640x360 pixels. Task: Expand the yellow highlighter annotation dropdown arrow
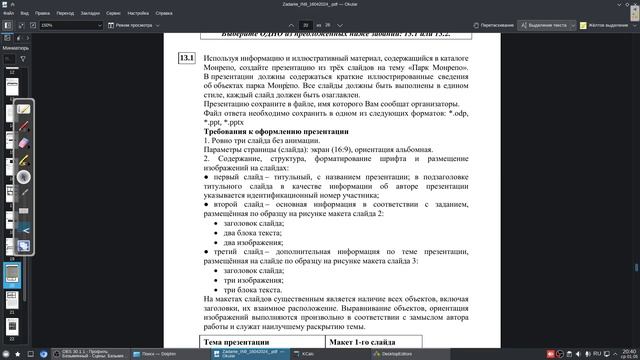635,25
